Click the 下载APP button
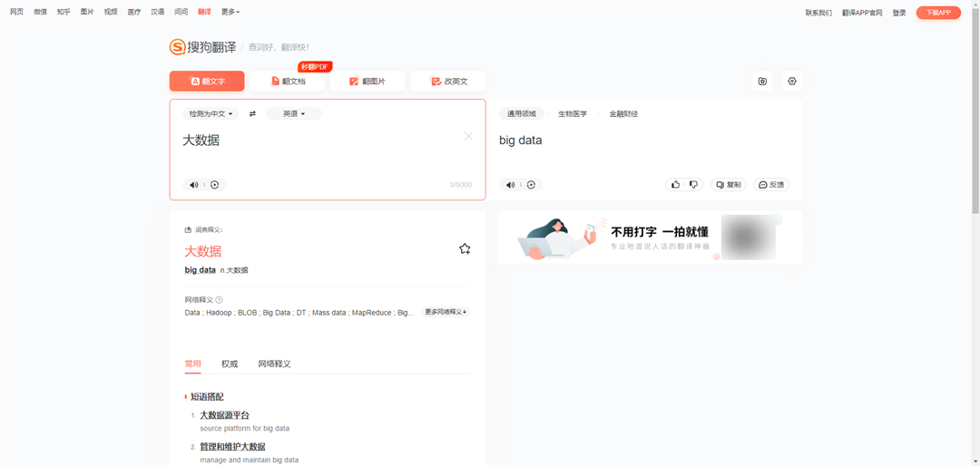The image size is (980, 466). tap(939, 13)
